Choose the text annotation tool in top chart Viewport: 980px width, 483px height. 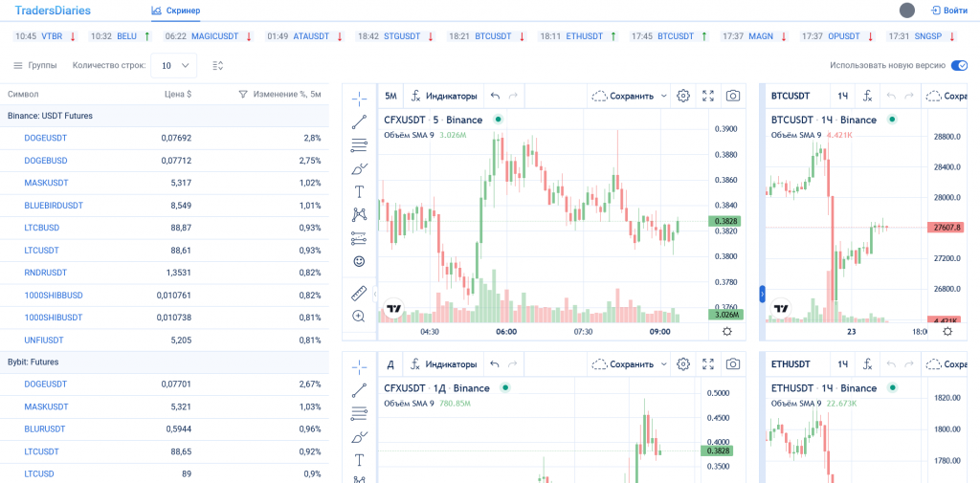point(359,191)
